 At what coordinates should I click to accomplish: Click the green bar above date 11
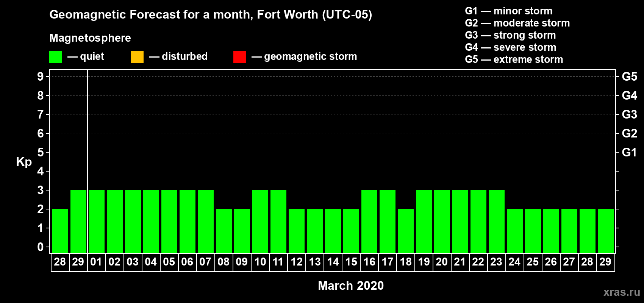[x=278, y=221]
